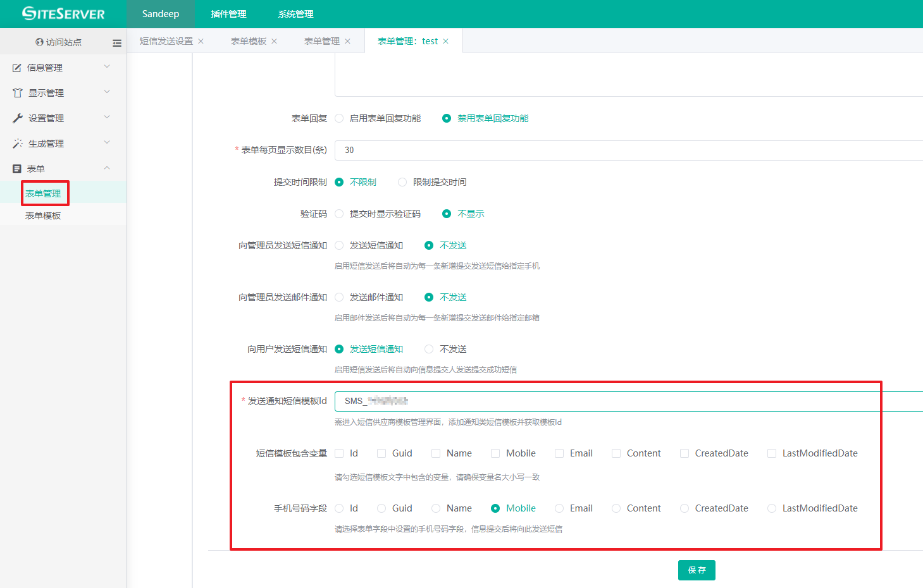This screenshot has width=923, height=588.
Task: Open the 系统管理 top menu
Action: coord(295,14)
